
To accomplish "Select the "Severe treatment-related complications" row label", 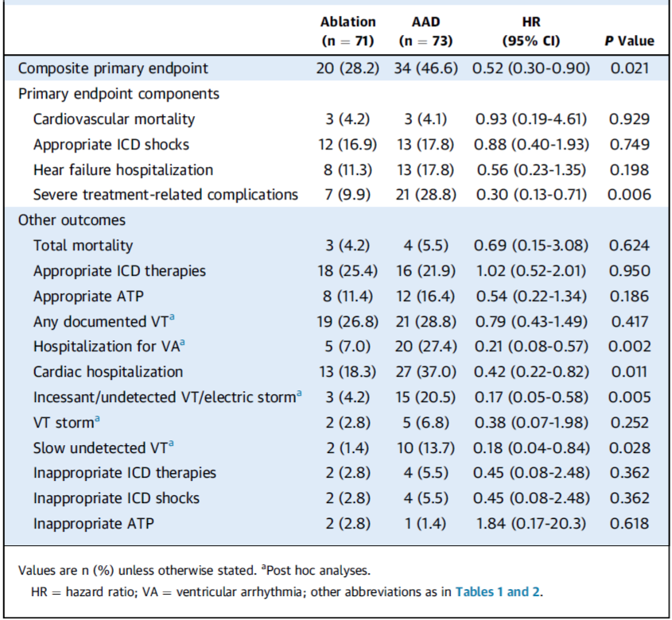I will (165, 195).
